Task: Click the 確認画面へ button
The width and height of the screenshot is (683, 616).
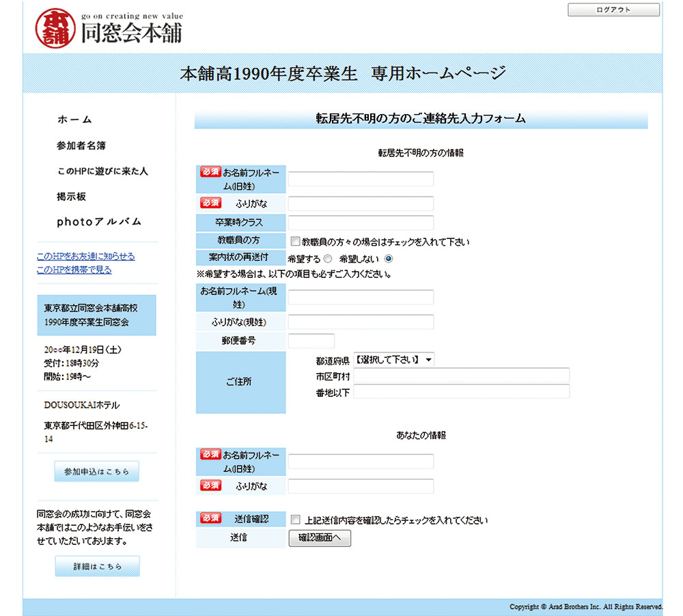Action: click(x=320, y=538)
